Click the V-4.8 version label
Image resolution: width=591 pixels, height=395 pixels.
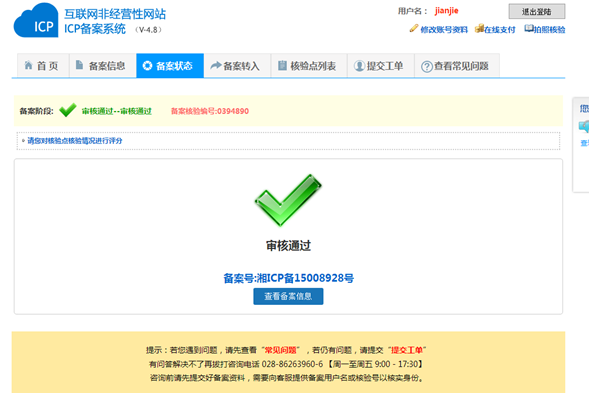coord(148,30)
